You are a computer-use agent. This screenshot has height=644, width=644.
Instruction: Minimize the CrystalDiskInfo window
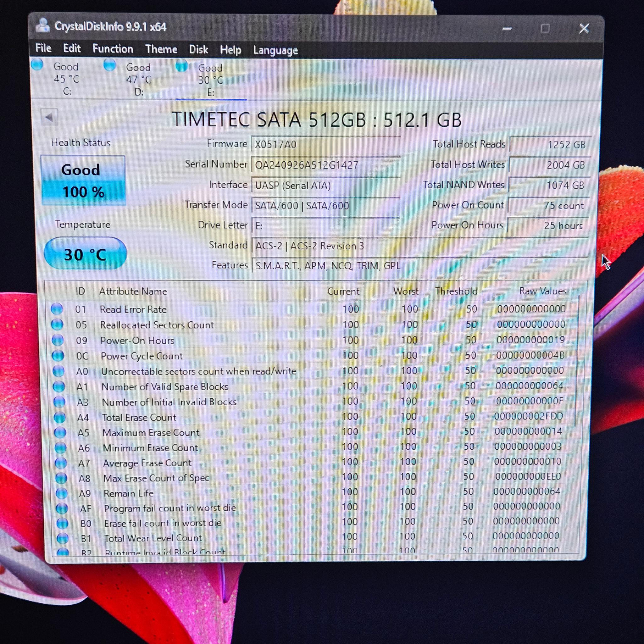(x=507, y=29)
